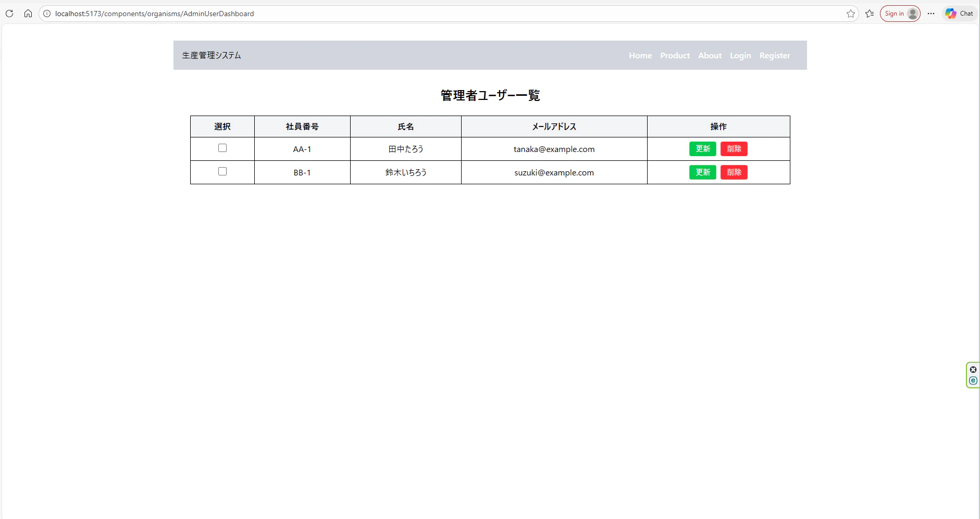The height and width of the screenshot is (519, 980).
Task: Click the 管理者ユーザー一覧 heading
Action: tap(490, 95)
